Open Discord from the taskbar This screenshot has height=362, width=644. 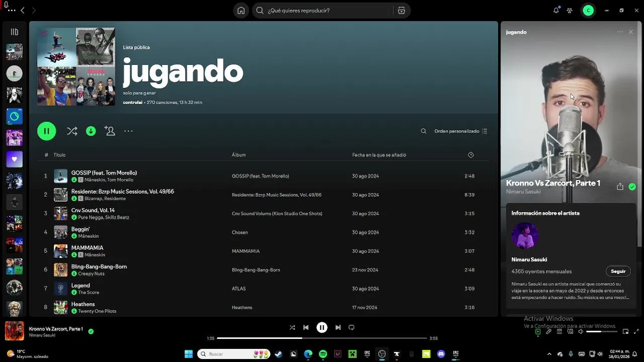tap(441, 354)
